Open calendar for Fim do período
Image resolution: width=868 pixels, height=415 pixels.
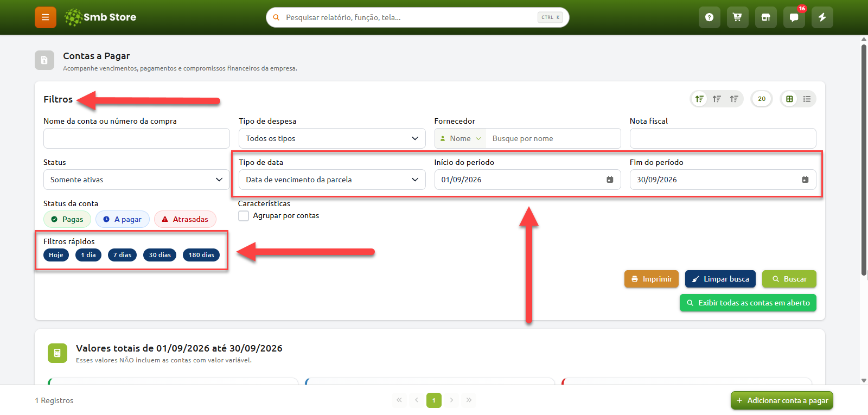click(805, 180)
